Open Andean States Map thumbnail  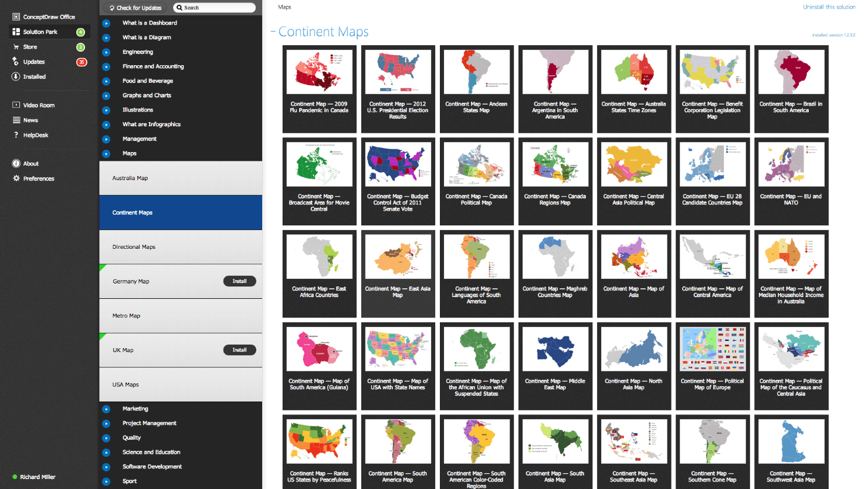476,89
